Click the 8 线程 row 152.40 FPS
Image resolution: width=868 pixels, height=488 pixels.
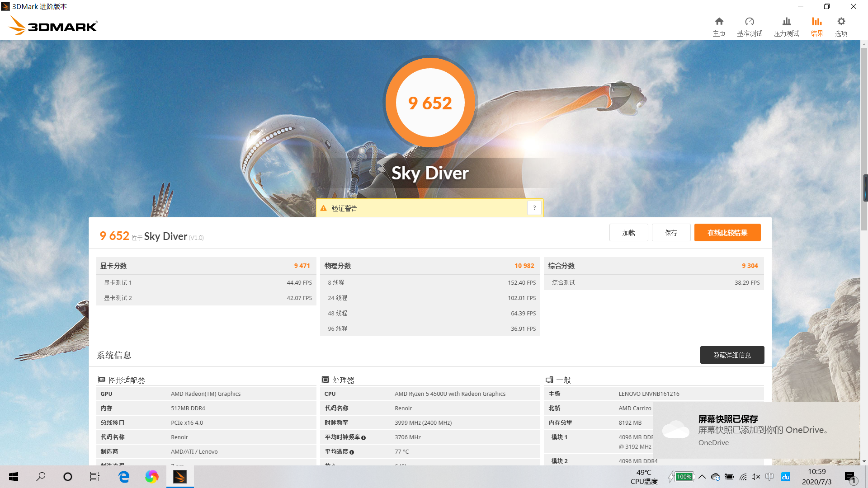click(x=430, y=282)
